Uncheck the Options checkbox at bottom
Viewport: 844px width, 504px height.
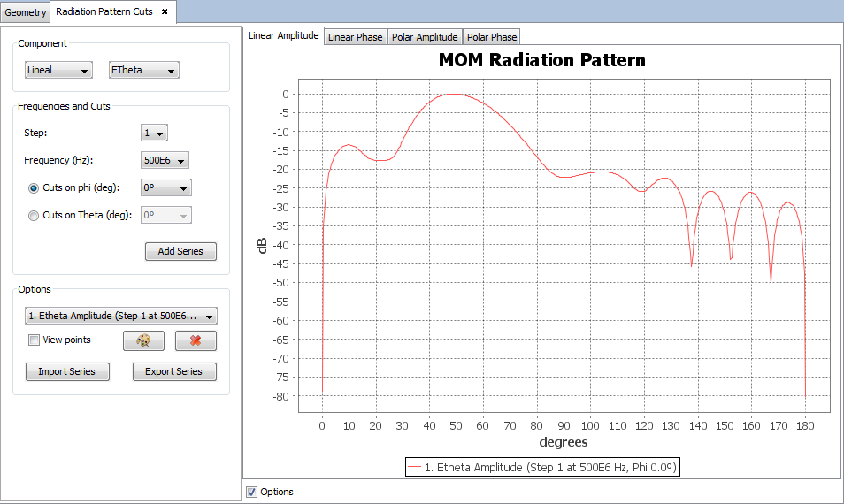point(252,492)
